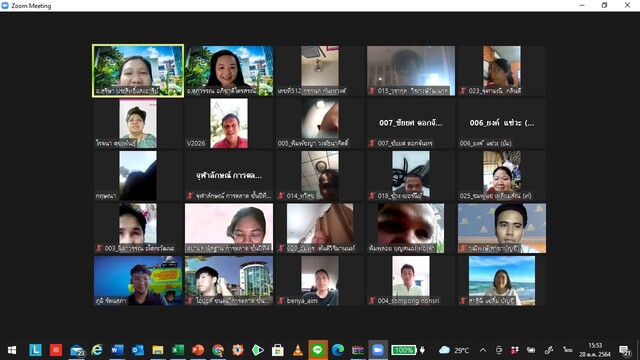Select the เลขที่512 participant video tile
This screenshot has height=360, width=640.
[x=320, y=71]
